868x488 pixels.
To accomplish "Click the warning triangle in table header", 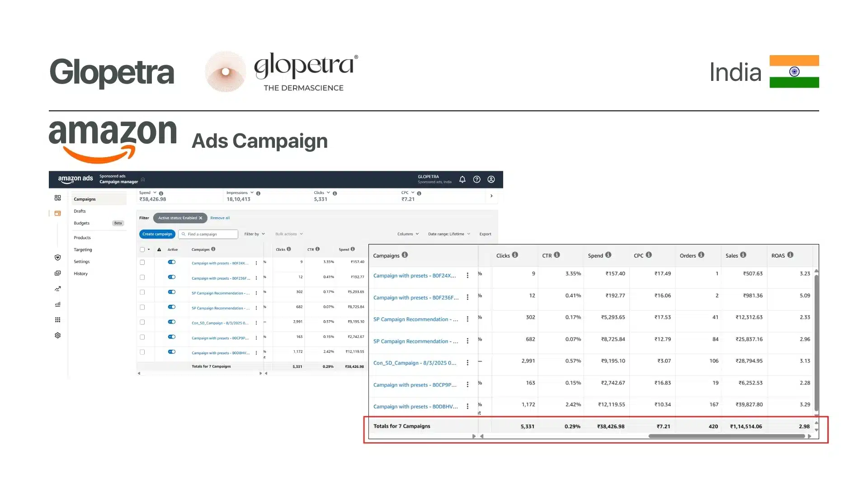I will (159, 249).
